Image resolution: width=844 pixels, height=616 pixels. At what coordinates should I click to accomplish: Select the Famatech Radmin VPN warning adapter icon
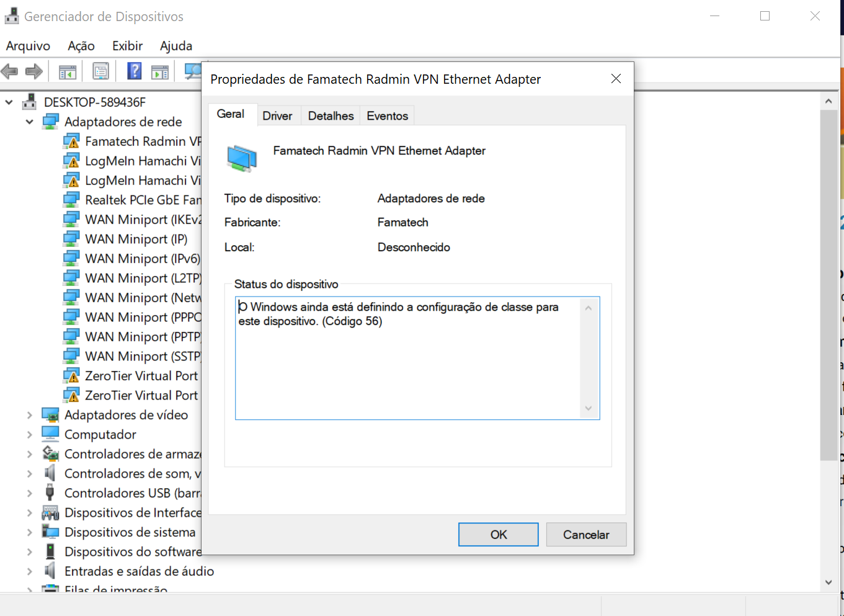[x=72, y=141]
